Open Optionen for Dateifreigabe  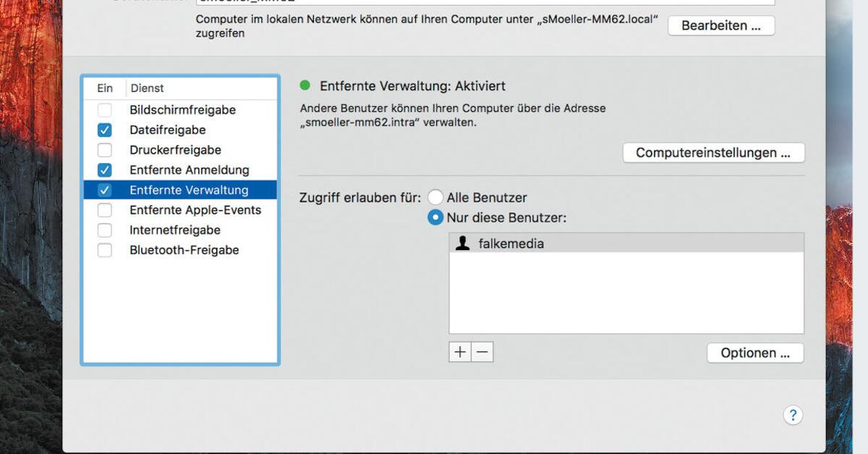754,353
